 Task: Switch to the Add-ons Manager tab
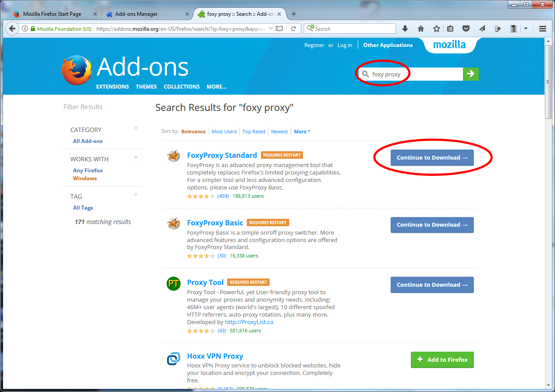pyautogui.click(x=136, y=14)
